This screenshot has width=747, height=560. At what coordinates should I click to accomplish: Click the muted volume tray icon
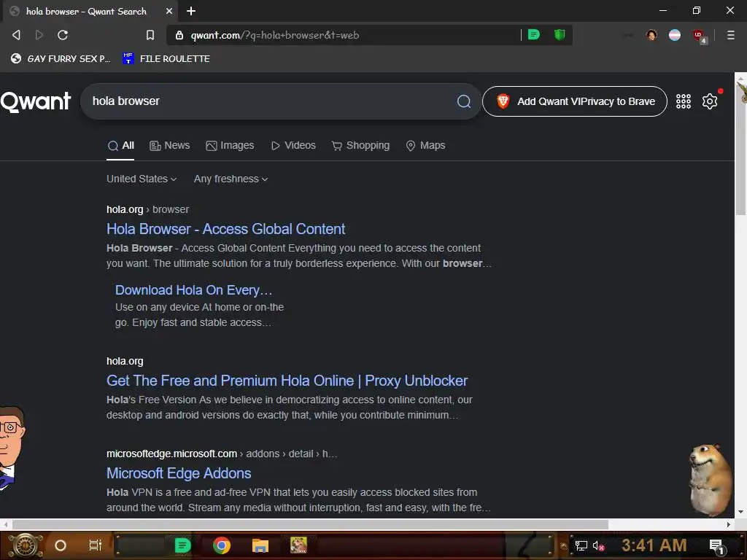598,545
